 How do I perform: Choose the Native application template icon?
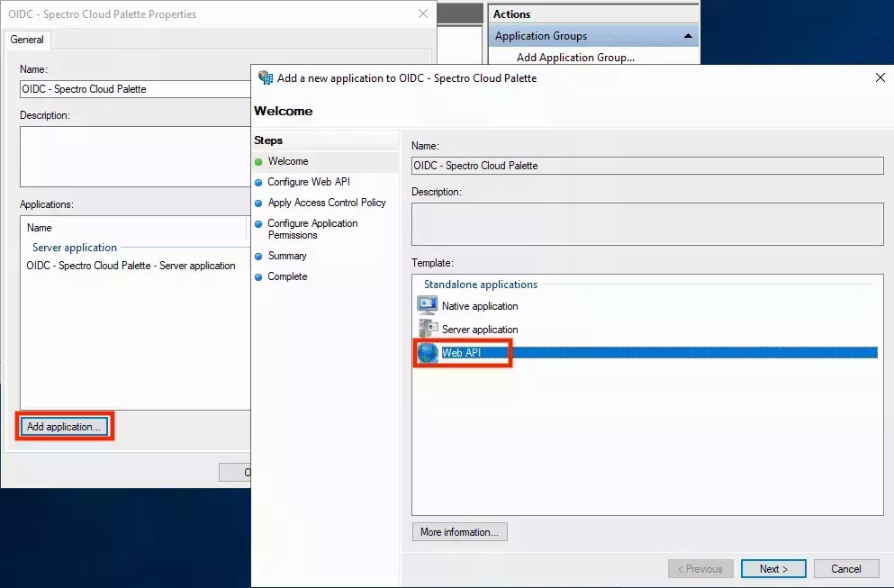425,306
